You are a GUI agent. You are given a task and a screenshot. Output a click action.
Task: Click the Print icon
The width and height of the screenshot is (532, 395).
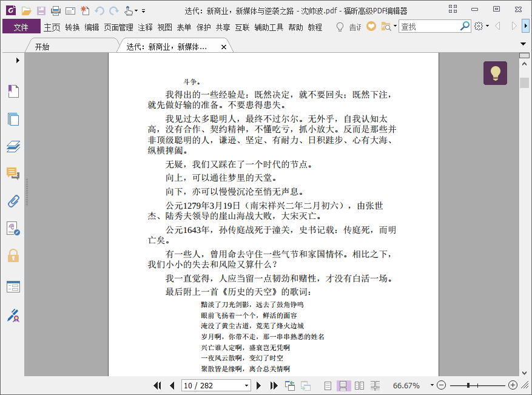56,11
